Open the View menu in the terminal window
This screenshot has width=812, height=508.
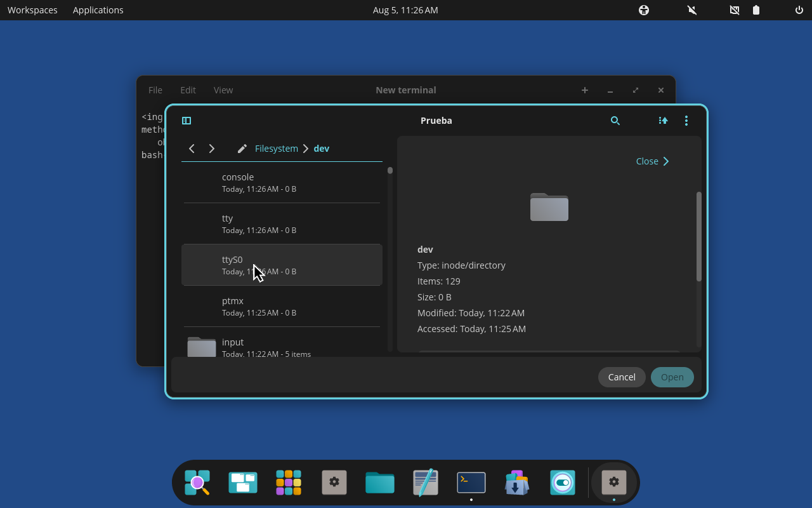coord(223,90)
